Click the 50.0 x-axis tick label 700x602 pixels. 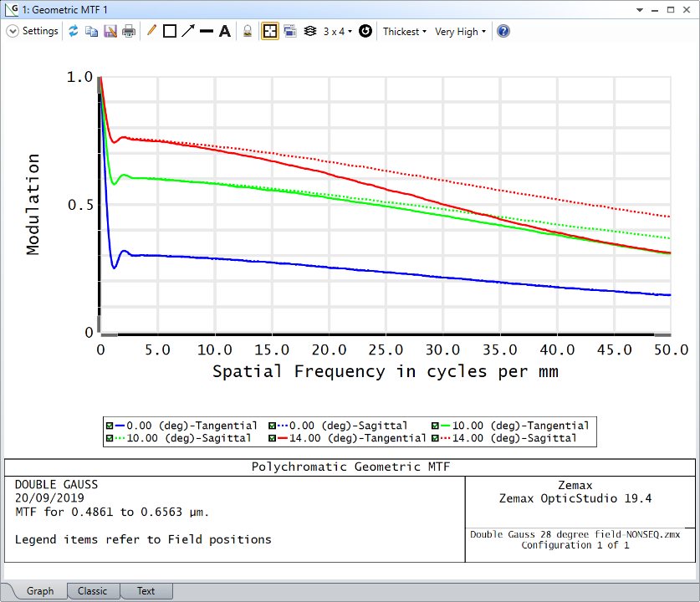point(672,349)
